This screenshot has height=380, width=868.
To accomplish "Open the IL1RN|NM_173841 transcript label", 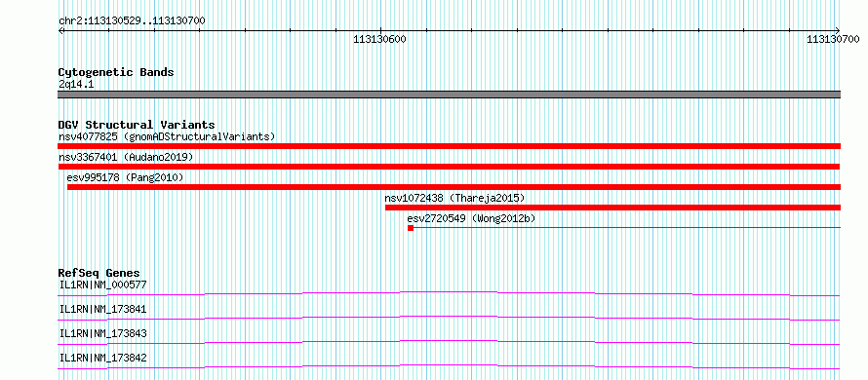I will click(x=103, y=309).
